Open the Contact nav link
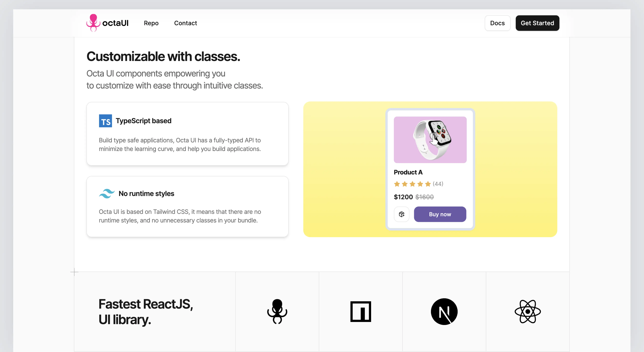 (x=185, y=23)
